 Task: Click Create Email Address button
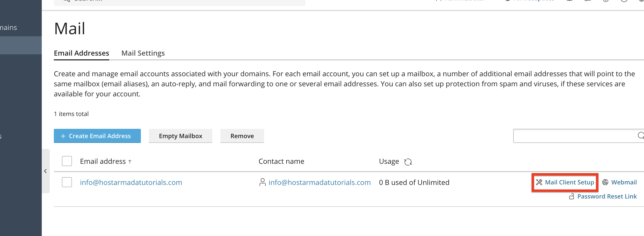click(97, 136)
